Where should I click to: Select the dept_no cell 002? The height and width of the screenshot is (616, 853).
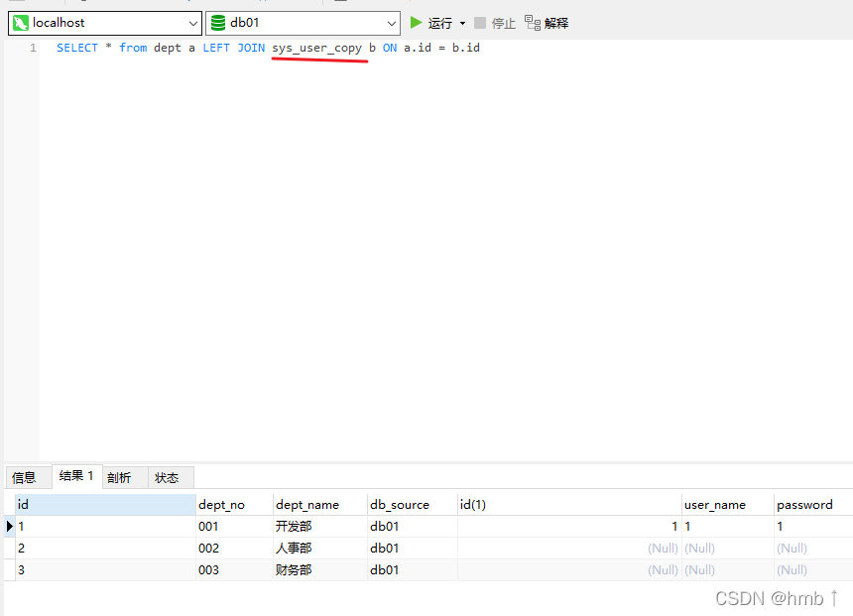click(x=234, y=548)
